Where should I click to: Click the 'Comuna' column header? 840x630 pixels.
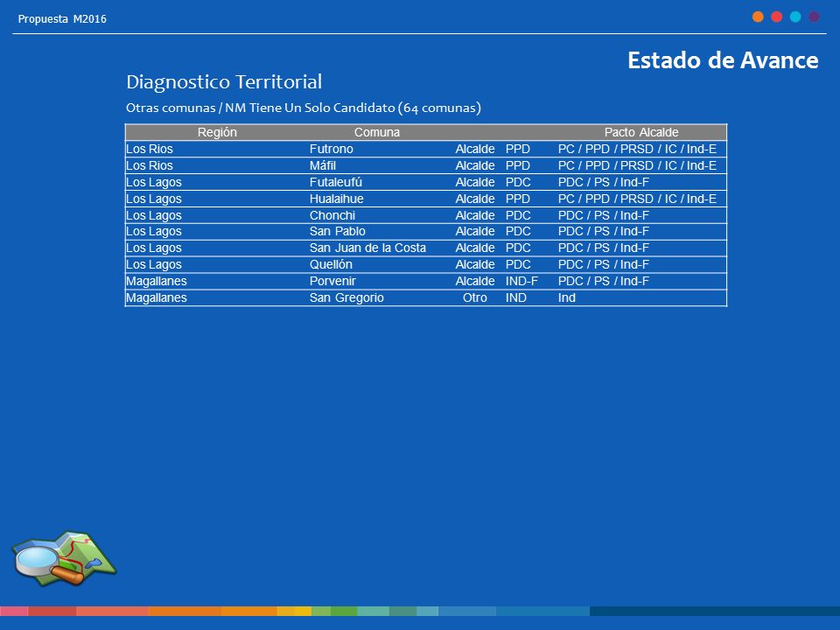(x=376, y=132)
